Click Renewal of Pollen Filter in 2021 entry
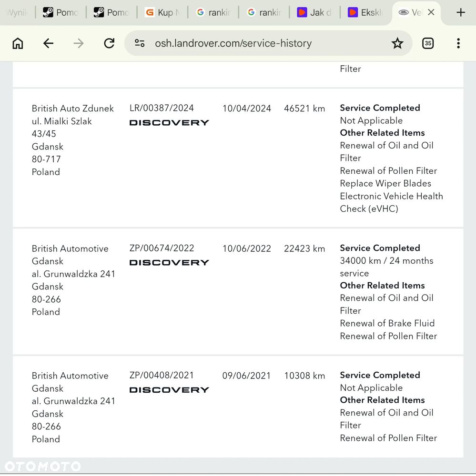 tap(388, 438)
